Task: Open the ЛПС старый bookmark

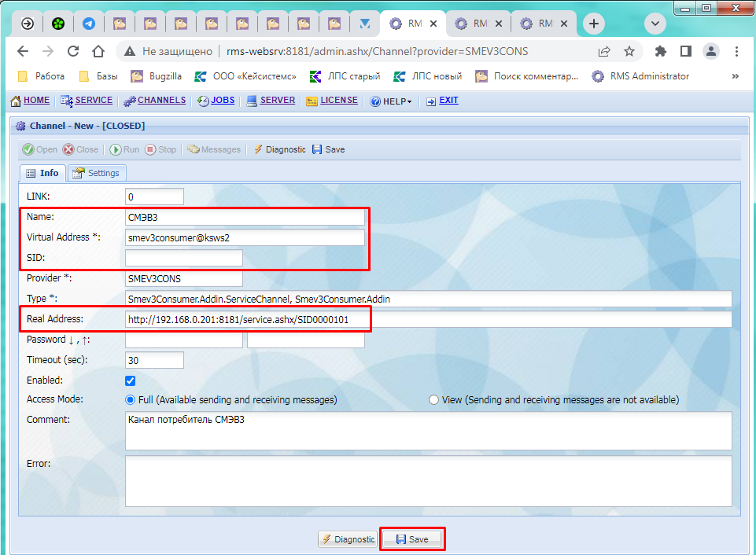Action: click(x=345, y=76)
